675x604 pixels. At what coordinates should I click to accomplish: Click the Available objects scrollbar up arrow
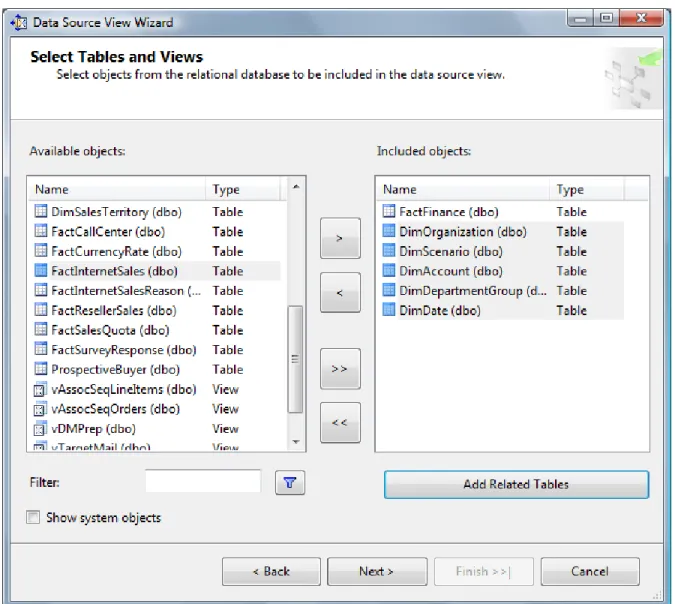(296, 187)
